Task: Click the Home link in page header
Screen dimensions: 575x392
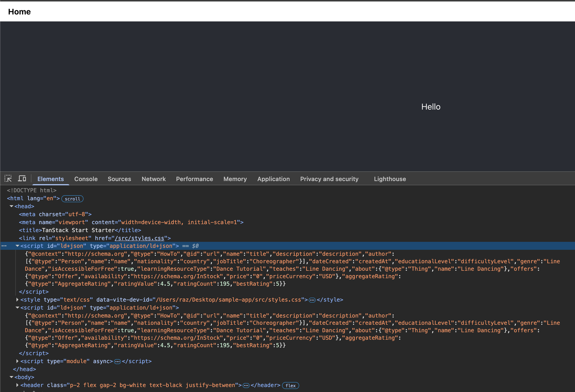Action: coord(19,12)
